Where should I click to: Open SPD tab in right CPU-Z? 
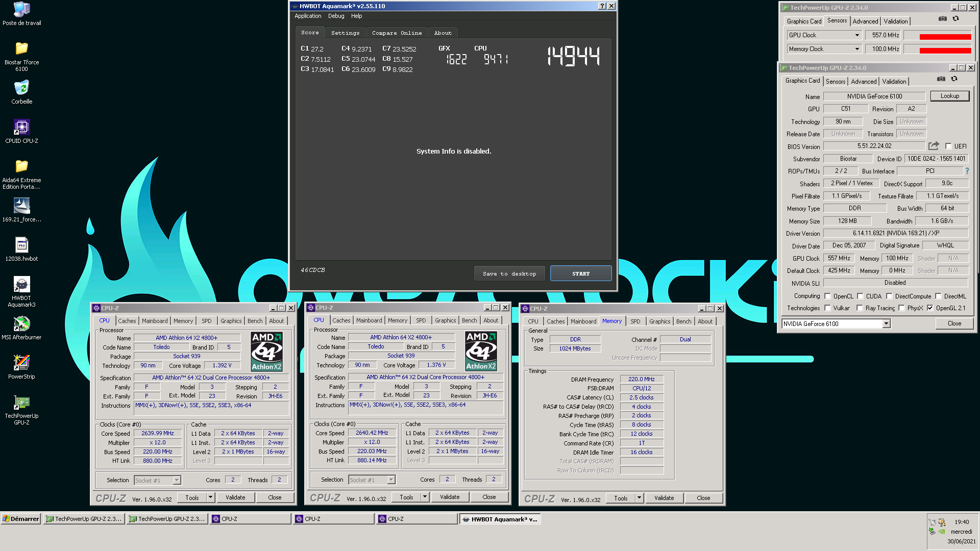click(635, 321)
